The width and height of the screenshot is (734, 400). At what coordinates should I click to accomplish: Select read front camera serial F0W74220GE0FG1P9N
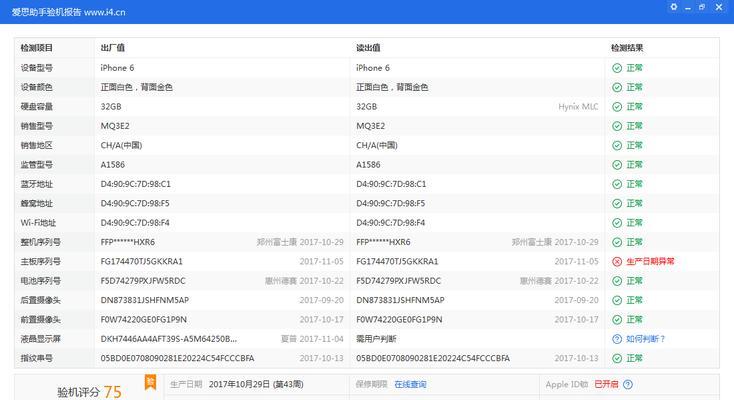pos(399,319)
